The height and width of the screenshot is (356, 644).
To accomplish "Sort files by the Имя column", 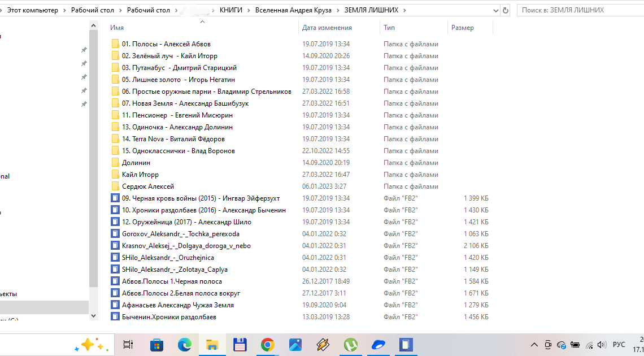I will click(x=118, y=28).
